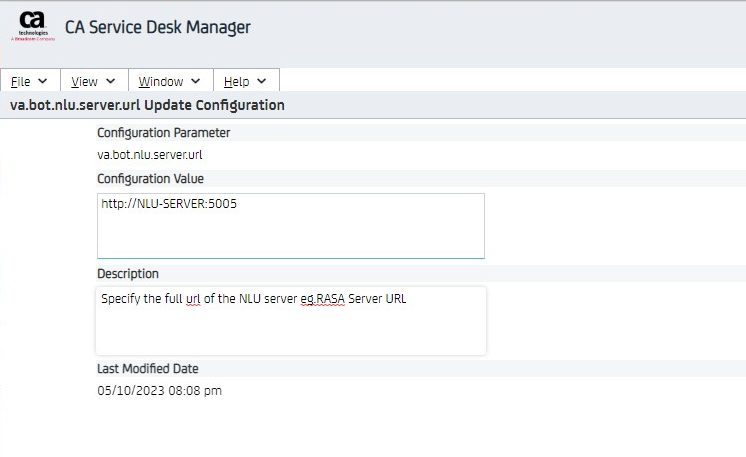Click the CA Service Desk Manager title
746x457 pixels.
157,27
